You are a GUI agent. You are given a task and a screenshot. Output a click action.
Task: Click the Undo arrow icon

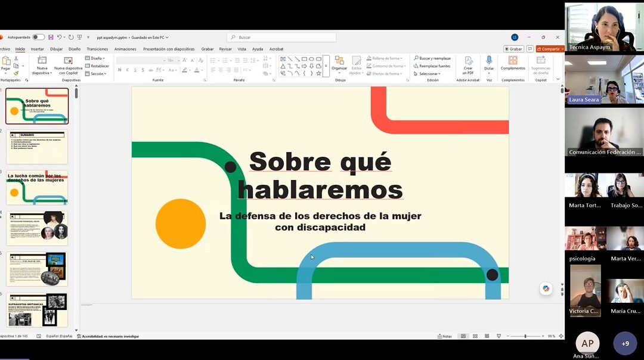tap(59, 38)
